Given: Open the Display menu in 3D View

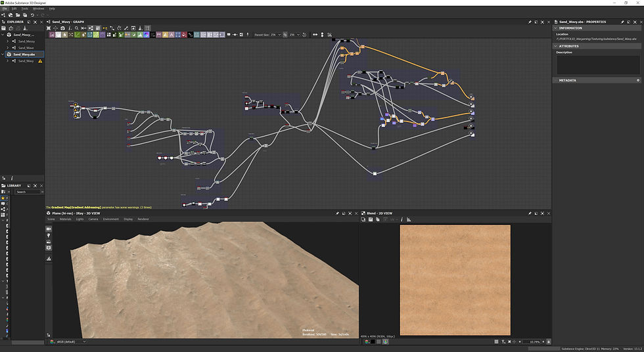Looking at the screenshot, I should [x=128, y=219].
